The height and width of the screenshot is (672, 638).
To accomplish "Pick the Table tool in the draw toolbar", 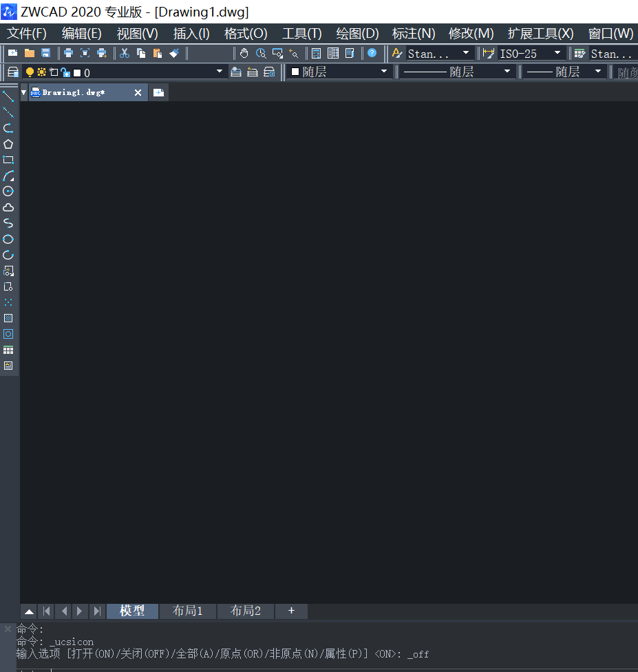I will pos(8,350).
